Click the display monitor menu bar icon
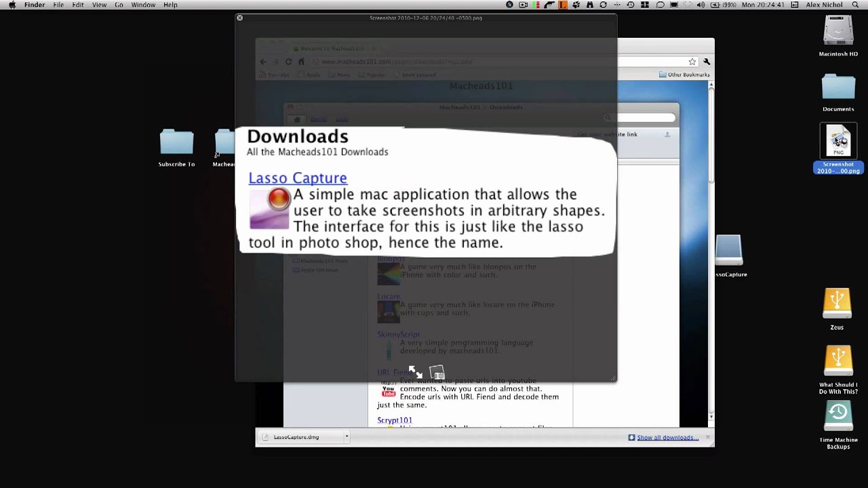This screenshot has height=488, width=868. [673, 5]
